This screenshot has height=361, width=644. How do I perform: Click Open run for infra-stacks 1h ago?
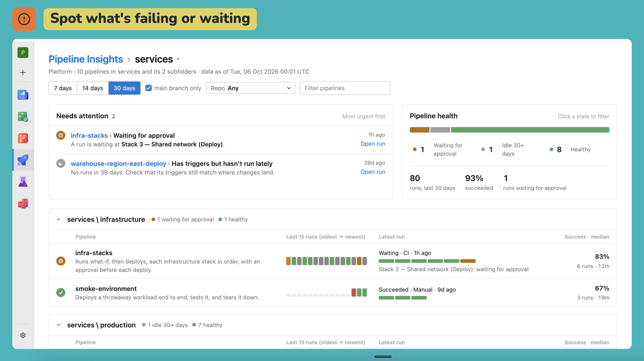tap(373, 144)
